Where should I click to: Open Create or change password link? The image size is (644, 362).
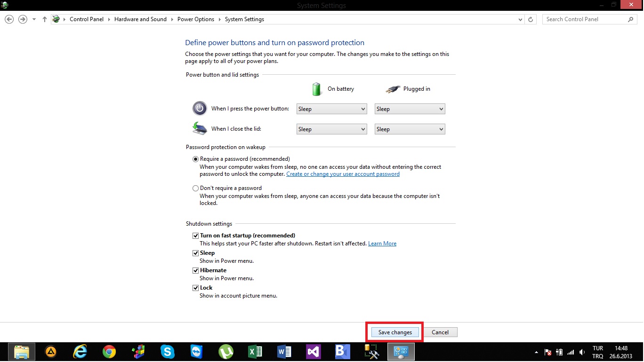343,174
